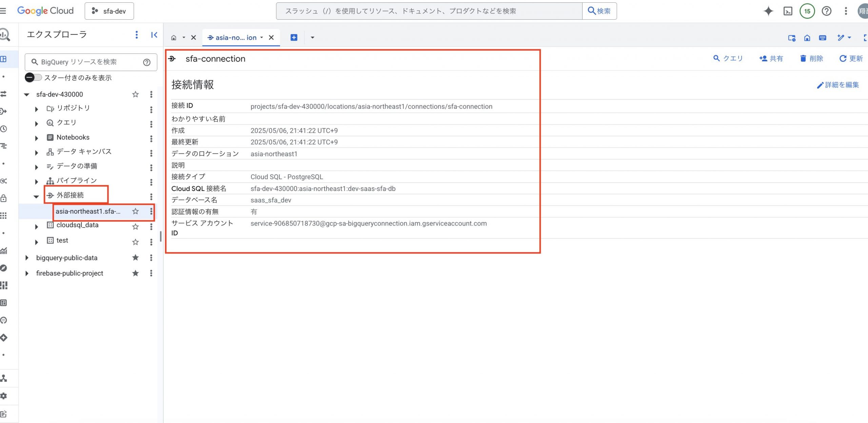The image size is (868, 423).
Task: Close the home tab
Action: [194, 38]
